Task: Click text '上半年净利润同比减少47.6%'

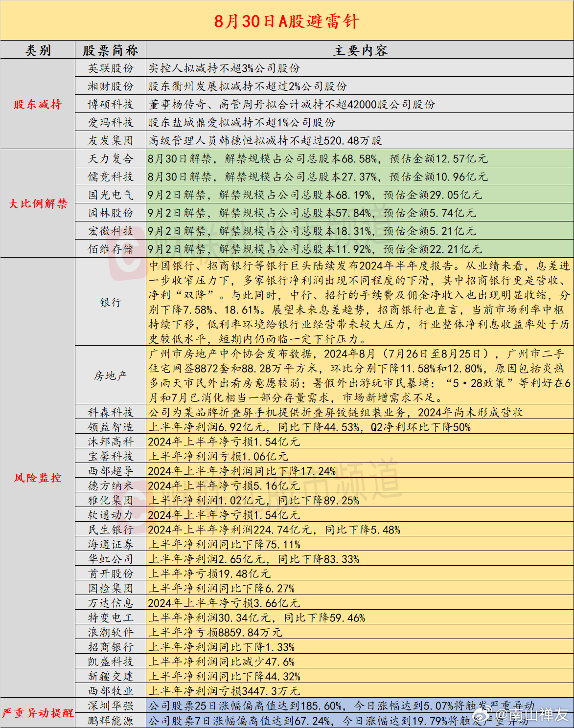Action: 222,662
